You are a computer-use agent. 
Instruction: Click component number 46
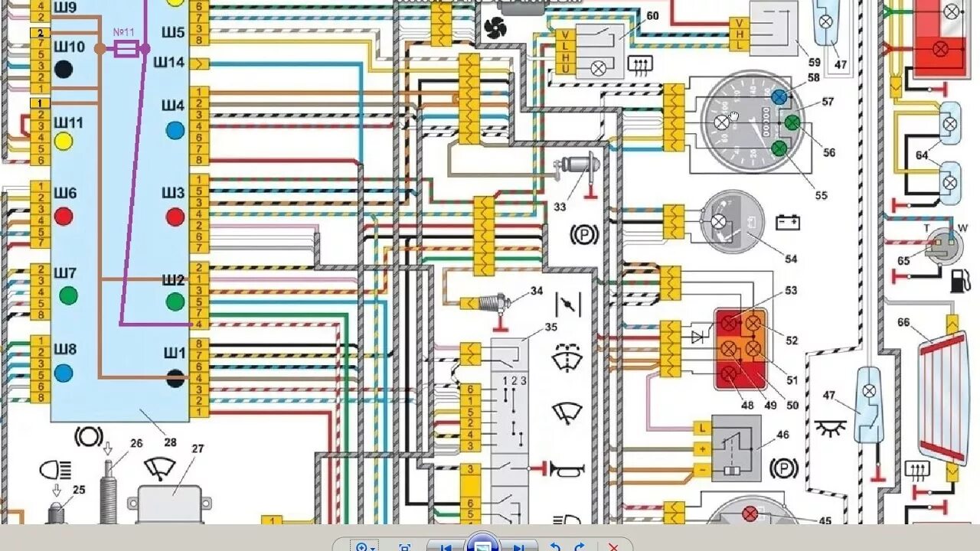point(782,435)
